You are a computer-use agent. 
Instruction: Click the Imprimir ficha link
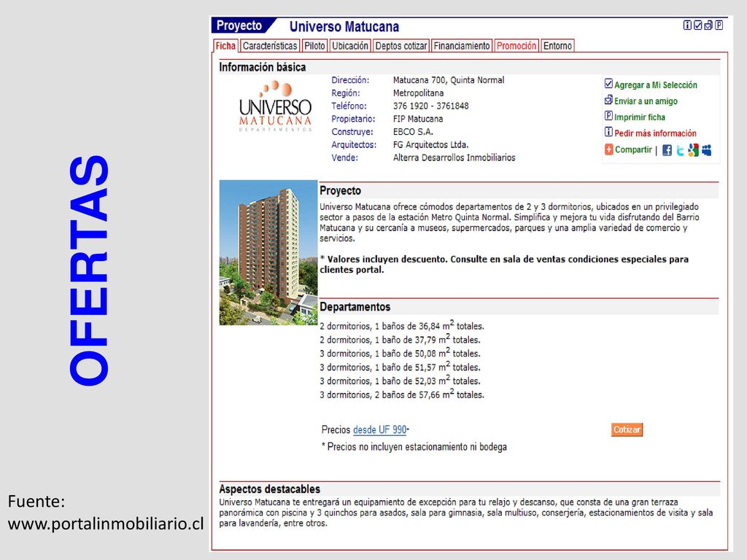639,117
